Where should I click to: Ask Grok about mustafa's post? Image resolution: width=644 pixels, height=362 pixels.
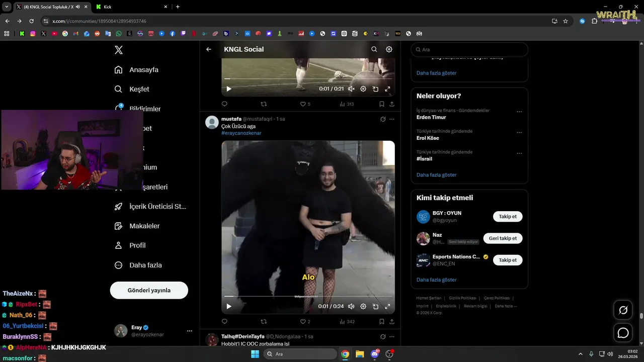[x=383, y=119]
